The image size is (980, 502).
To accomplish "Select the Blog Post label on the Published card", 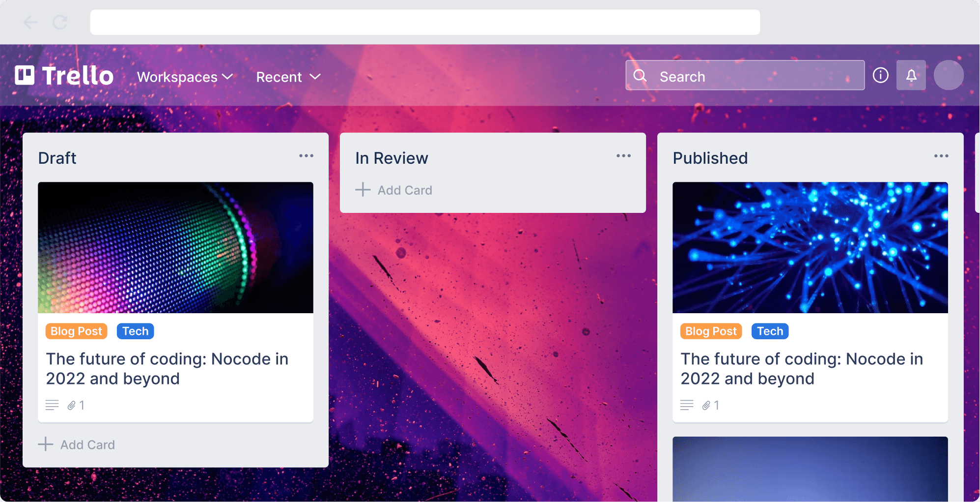I will pyautogui.click(x=711, y=331).
